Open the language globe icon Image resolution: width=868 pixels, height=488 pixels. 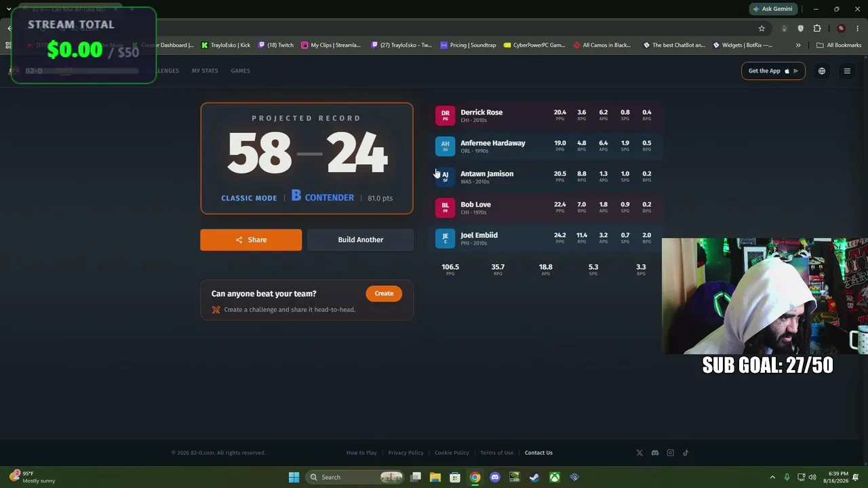tap(822, 71)
